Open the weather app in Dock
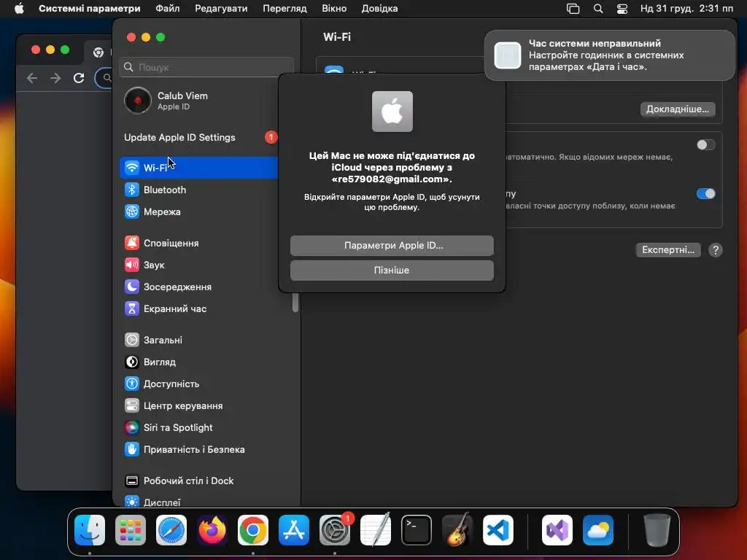747x560 pixels. coord(598,530)
